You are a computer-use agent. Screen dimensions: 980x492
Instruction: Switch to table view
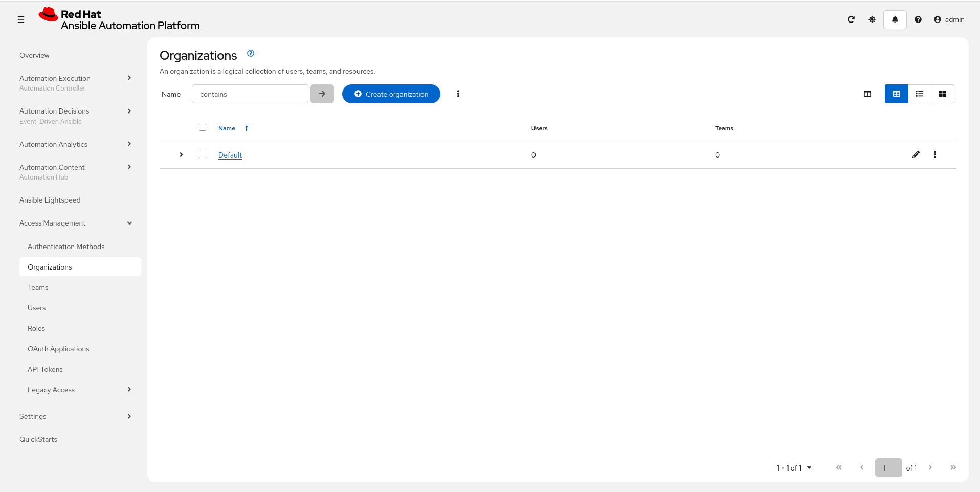click(897, 94)
